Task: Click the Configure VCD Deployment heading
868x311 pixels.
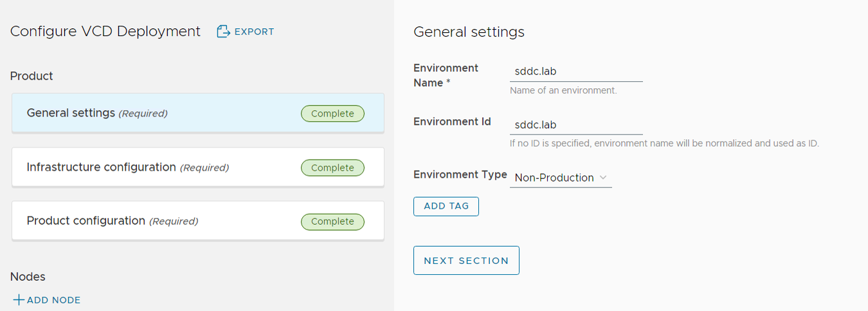Action: 105,32
